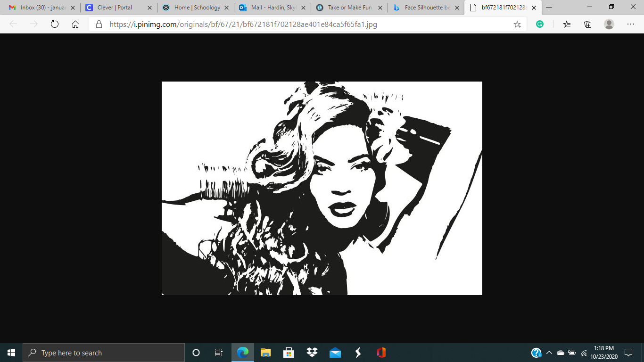The image size is (644, 362).
Task: Open the Windows Start menu
Action: (x=11, y=353)
